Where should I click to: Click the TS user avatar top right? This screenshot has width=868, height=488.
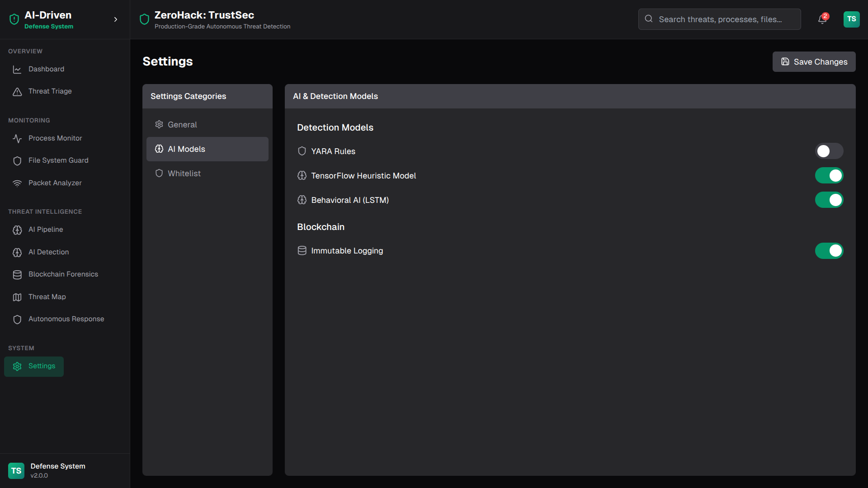tap(851, 19)
